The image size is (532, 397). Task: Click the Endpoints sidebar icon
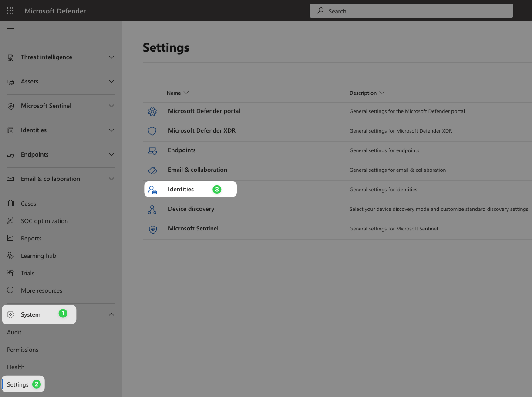[x=11, y=155]
